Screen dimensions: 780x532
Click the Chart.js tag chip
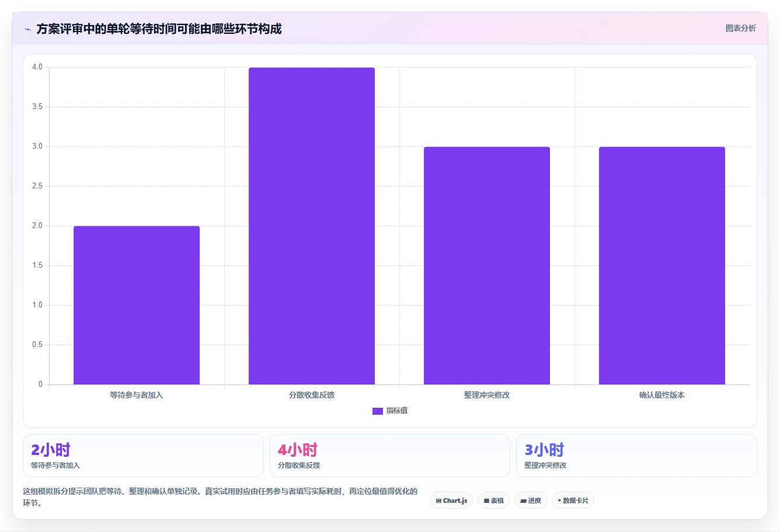click(451, 501)
